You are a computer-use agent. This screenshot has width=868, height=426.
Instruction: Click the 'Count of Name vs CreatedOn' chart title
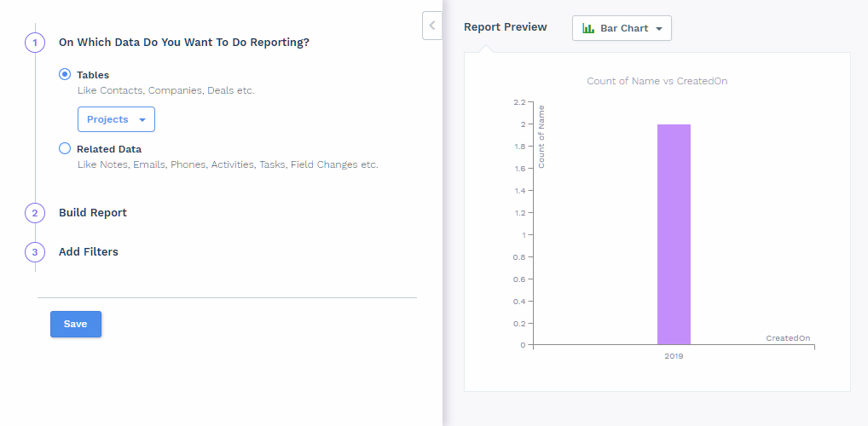click(x=657, y=81)
